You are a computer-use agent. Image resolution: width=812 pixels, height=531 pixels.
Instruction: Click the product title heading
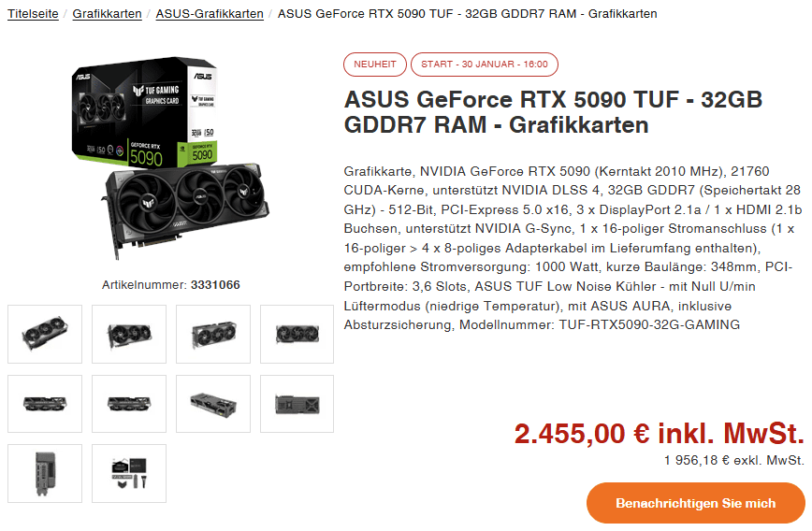pos(553,112)
